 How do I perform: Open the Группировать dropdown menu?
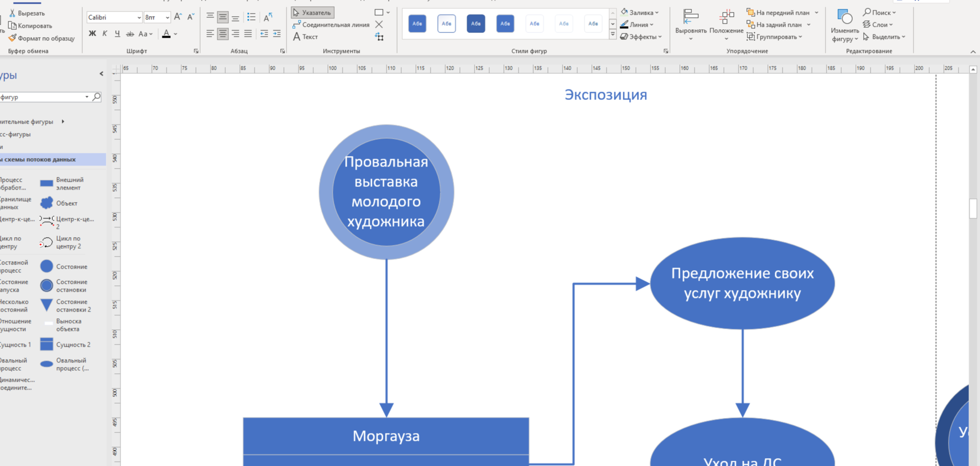(776, 37)
